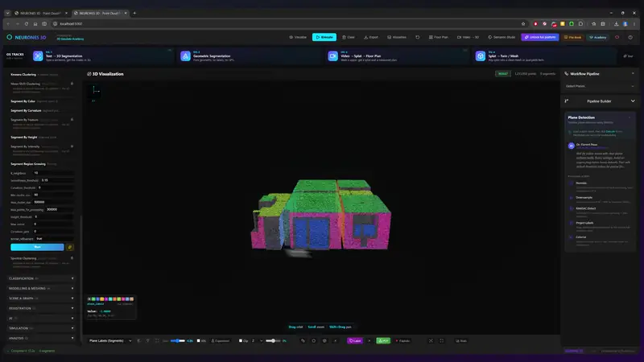Click the video camera track icon
The height and width of the screenshot is (362, 644).
[x=332, y=56]
